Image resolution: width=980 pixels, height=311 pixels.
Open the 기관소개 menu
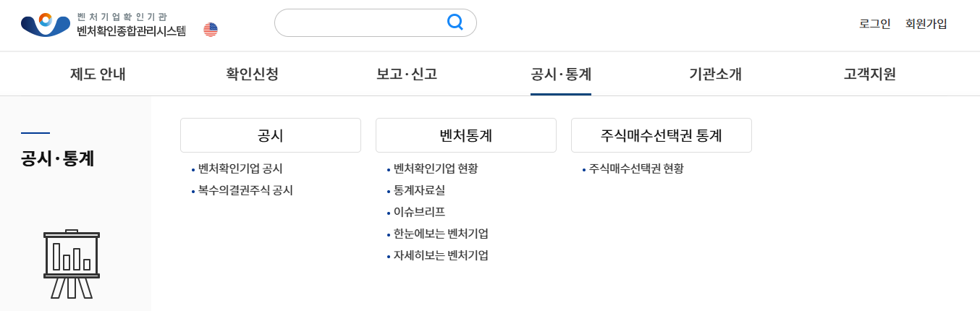click(x=715, y=74)
